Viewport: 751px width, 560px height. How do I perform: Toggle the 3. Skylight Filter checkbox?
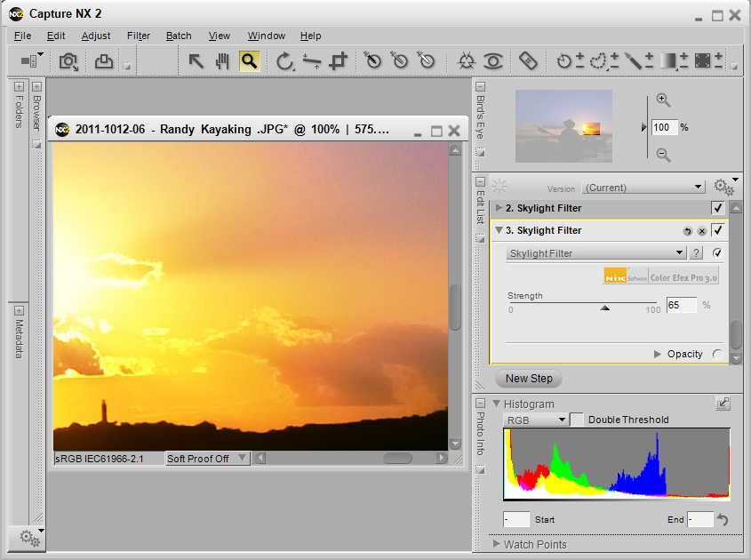tap(718, 231)
